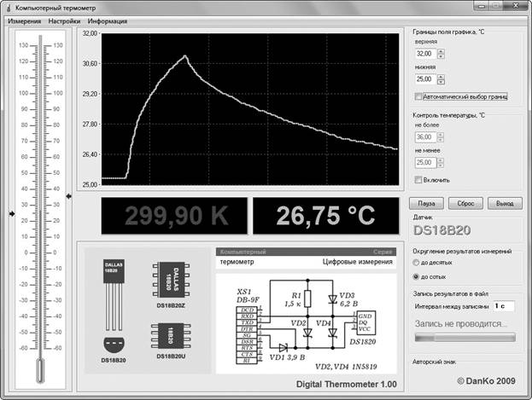
Task: Click the не более field showing 36,00
Action: (426, 137)
